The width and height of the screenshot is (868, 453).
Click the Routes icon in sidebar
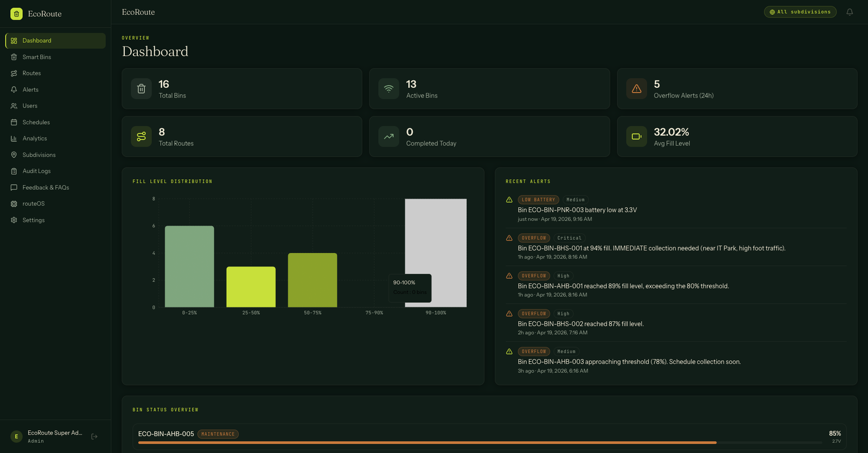click(14, 73)
